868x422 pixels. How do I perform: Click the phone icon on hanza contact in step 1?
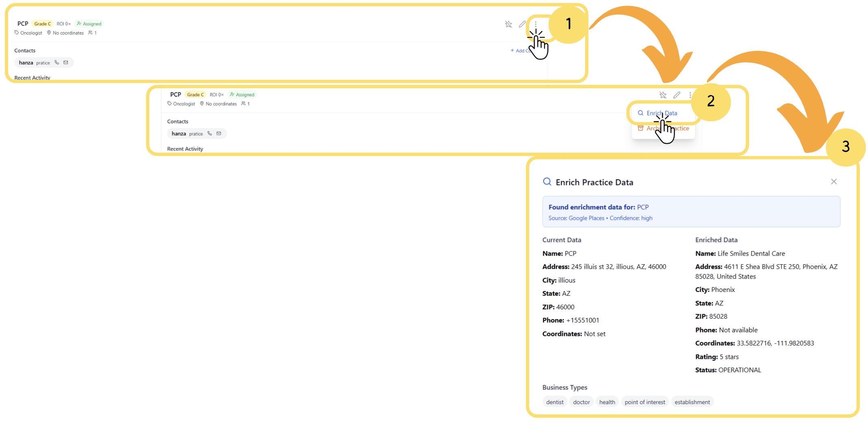tap(57, 63)
